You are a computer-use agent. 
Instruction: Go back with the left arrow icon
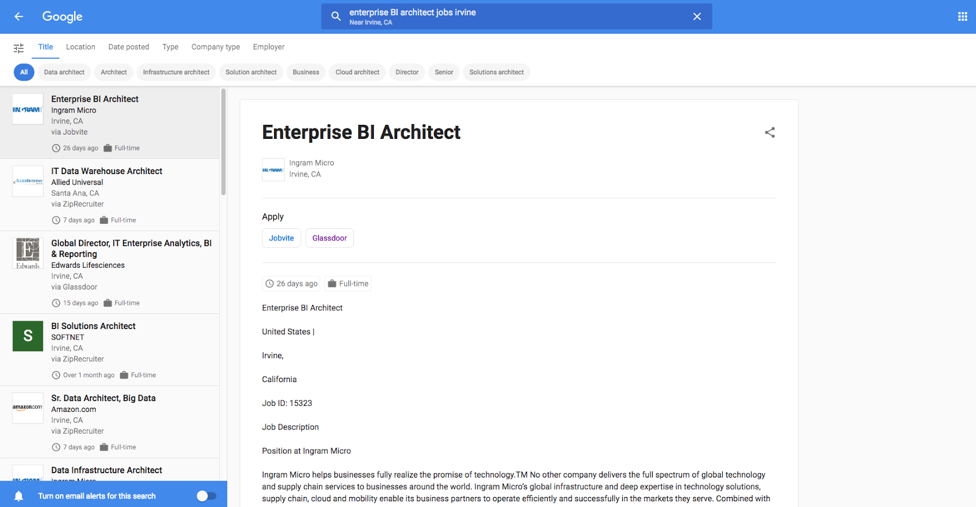point(19,17)
